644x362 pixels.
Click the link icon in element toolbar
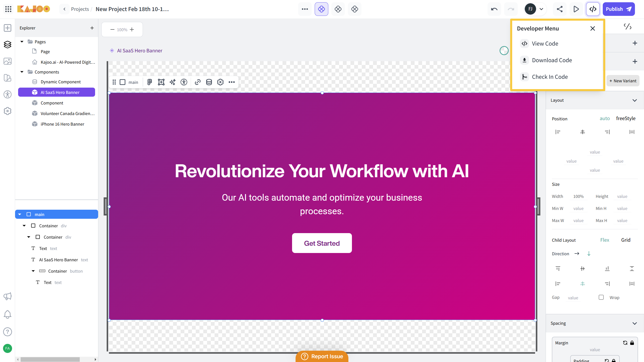coord(197,82)
